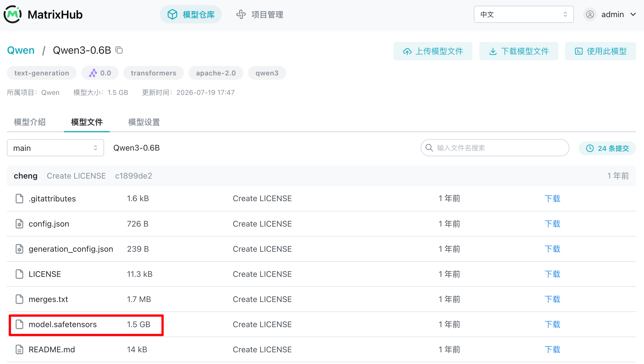
Task: Download the README.md file
Action: click(x=552, y=349)
